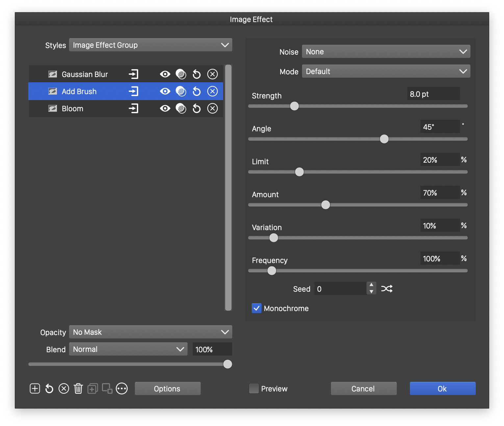Enable the Preview checkbox
The height and width of the screenshot is (426, 504).
coord(254,388)
